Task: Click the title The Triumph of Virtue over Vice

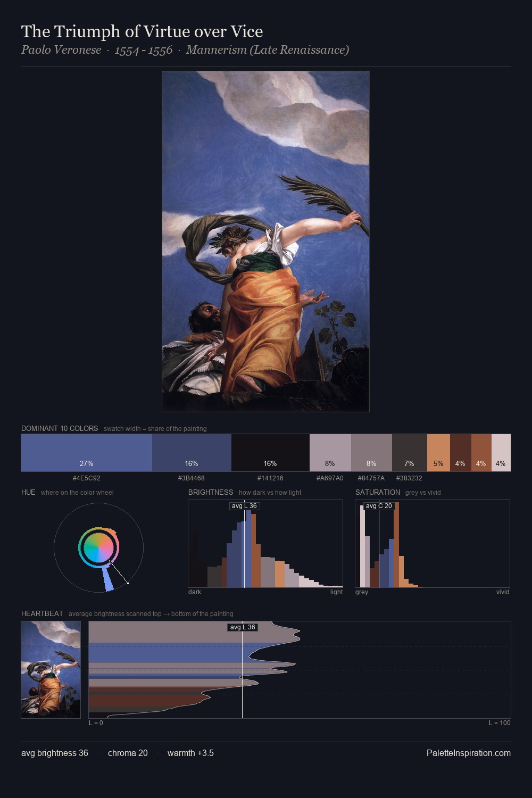Action: [142, 31]
